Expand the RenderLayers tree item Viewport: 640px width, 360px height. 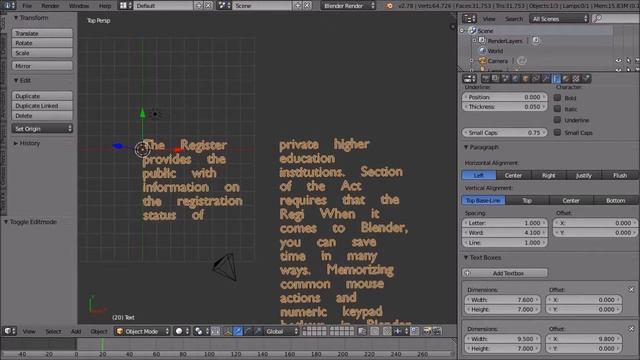[x=474, y=41]
